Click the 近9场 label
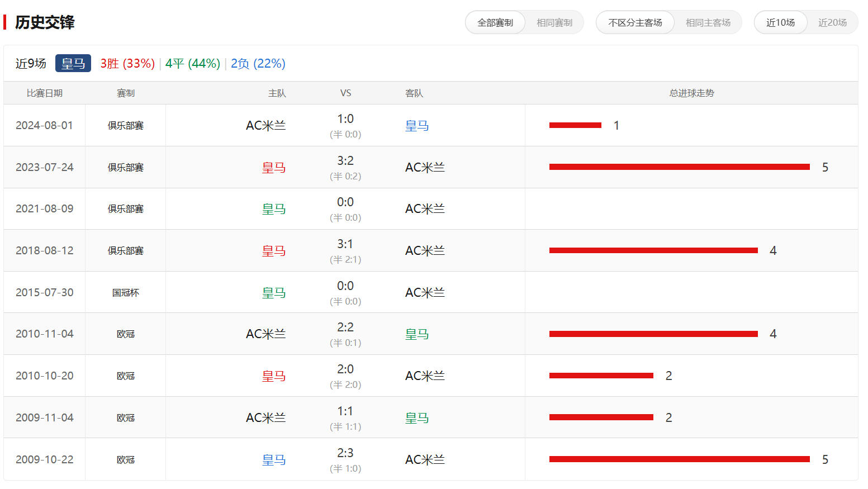868x489 pixels. (31, 63)
